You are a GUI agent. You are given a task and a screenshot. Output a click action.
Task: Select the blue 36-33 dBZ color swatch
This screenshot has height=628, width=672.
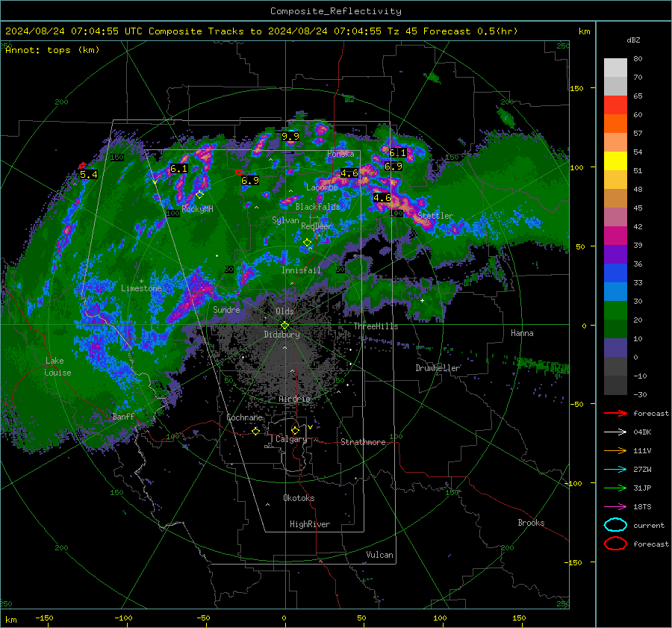coord(615,273)
